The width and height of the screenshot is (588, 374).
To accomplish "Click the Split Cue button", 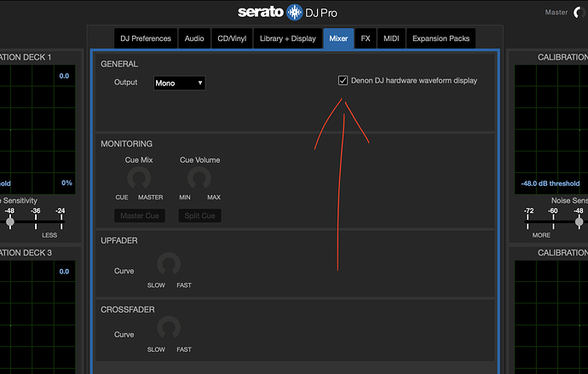I will [x=199, y=216].
